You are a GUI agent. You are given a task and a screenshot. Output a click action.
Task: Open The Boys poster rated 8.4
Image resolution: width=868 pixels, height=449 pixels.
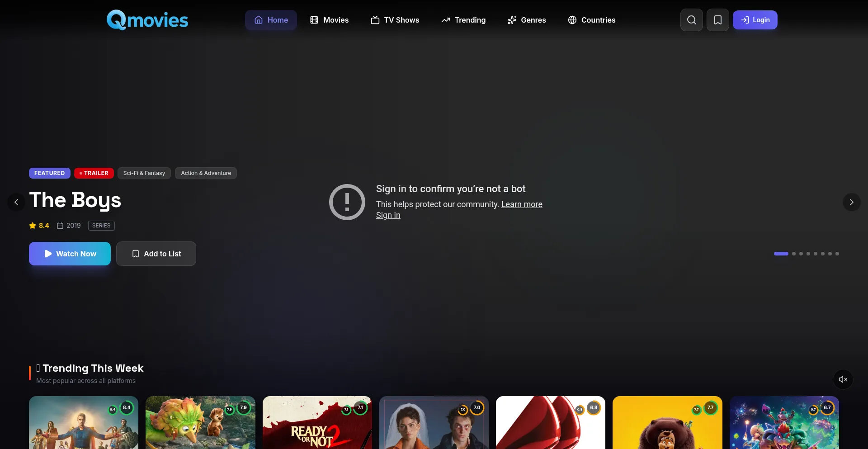[84, 423]
